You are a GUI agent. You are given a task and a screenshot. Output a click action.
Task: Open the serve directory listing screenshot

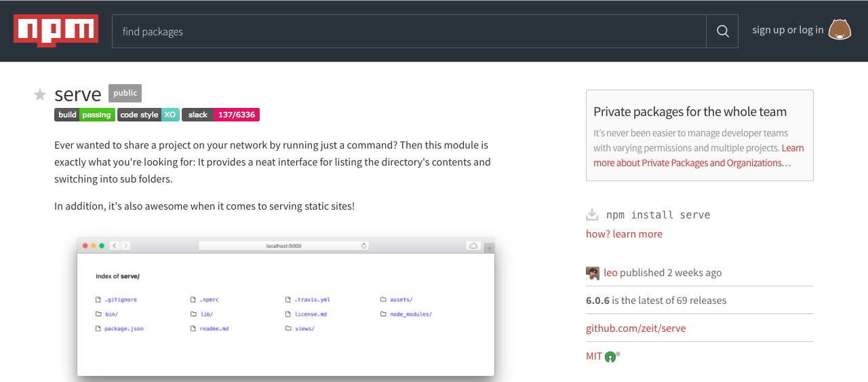coord(285,307)
